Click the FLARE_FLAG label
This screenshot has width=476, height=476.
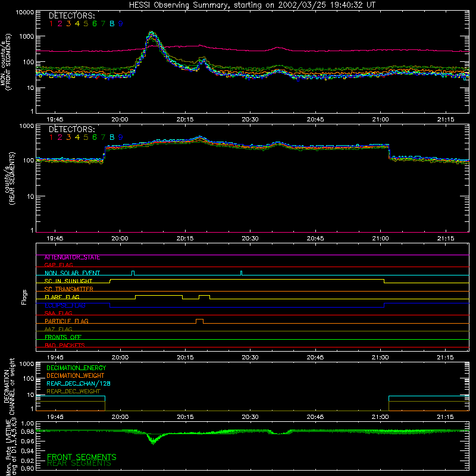coord(62,297)
